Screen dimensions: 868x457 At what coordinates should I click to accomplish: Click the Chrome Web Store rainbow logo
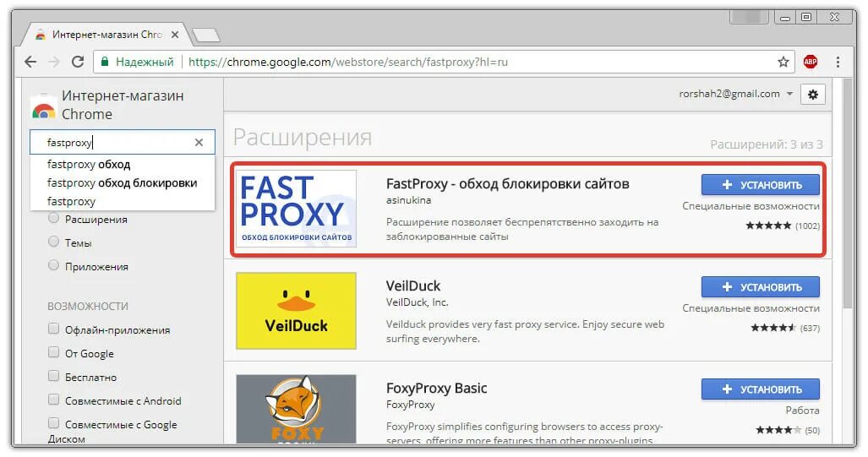[44, 109]
